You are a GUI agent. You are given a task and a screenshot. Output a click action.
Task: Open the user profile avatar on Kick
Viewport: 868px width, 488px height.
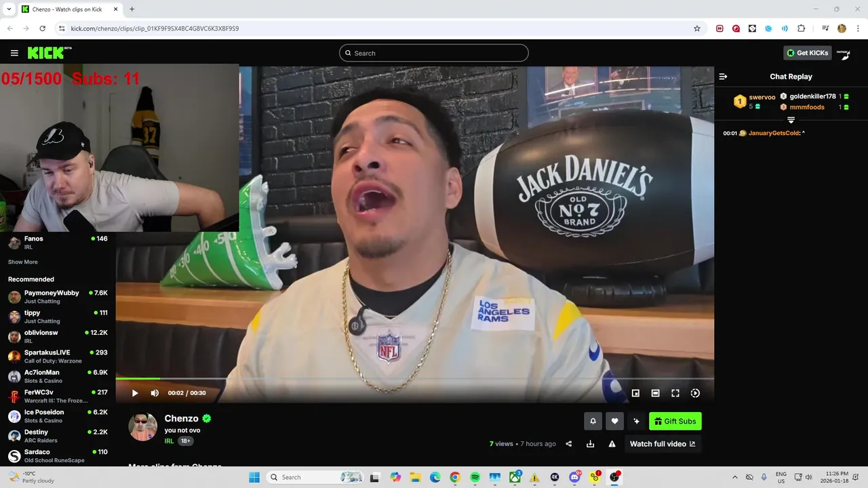pyautogui.click(x=844, y=53)
